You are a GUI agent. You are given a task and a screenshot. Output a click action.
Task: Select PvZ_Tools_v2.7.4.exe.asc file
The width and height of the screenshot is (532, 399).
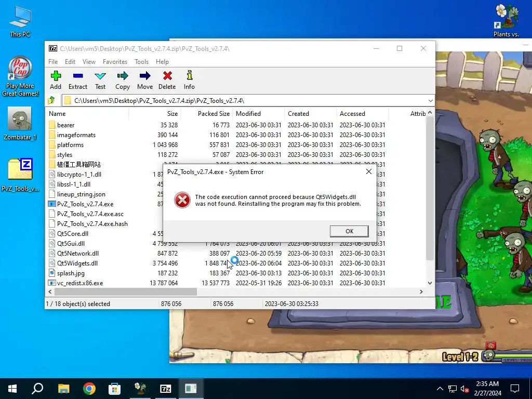click(x=90, y=214)
